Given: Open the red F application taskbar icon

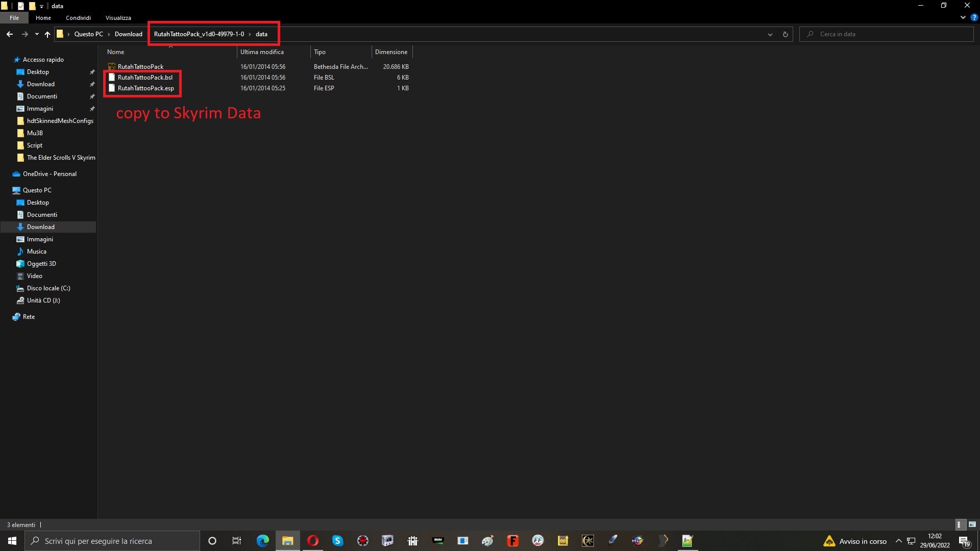Looking at the screenshot, I should tap(513, 541).
